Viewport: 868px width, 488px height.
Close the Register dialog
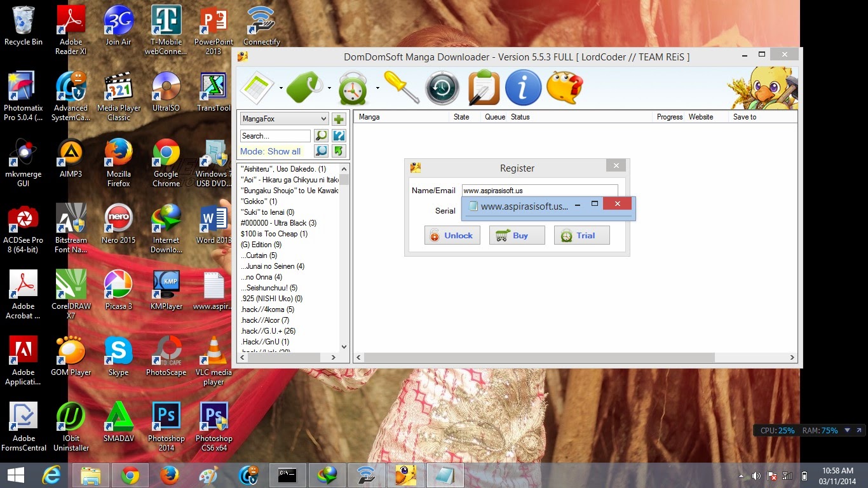coord(615,166)
